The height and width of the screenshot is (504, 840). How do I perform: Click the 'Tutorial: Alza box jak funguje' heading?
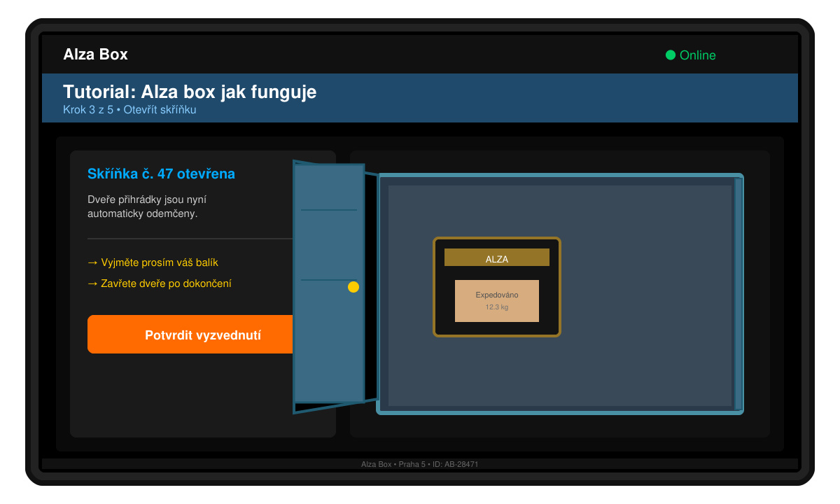coord(190,92)
